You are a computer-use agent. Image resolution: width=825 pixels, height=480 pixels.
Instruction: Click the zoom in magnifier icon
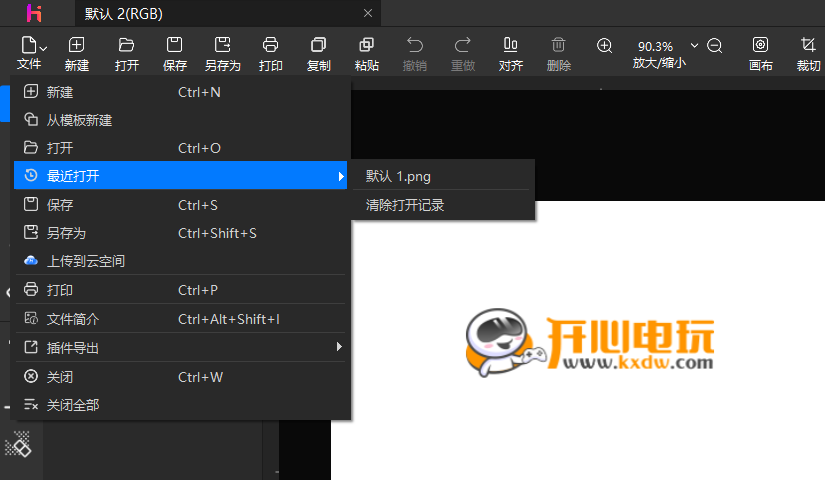pyautogui.click(x=604, y=45)
